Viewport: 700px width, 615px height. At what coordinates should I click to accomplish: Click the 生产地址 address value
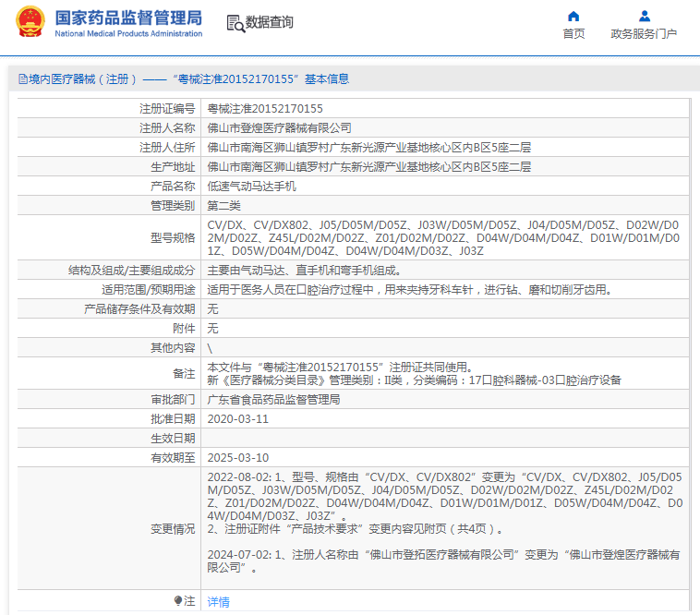pyautogui.click(x=369, y=167)
